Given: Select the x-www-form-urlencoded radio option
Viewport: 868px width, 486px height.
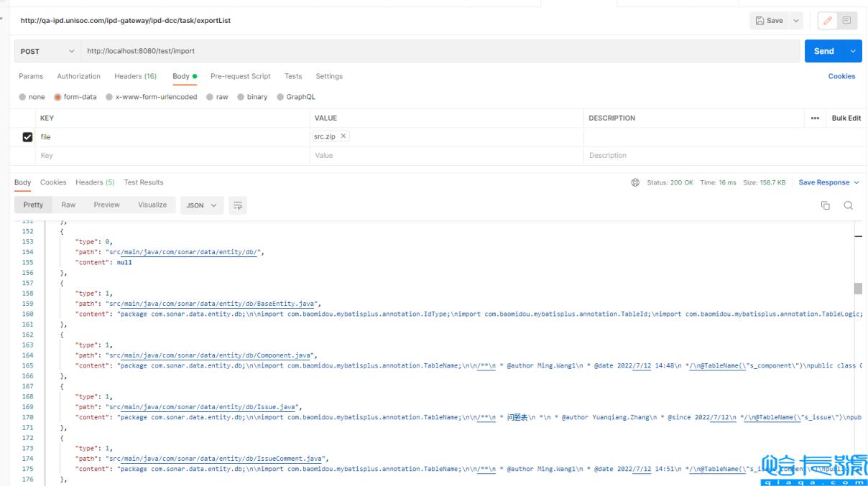Looking at the screenshot, I should (x=109, y=97).
